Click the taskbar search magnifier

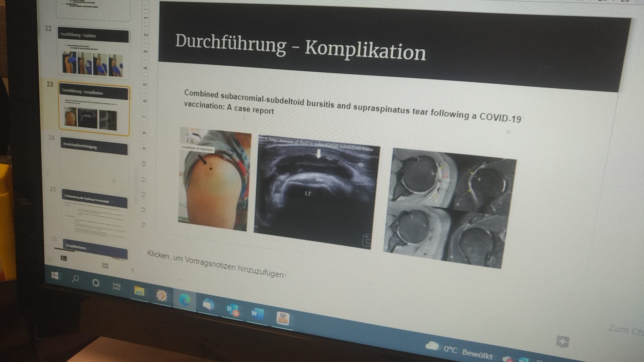coord(75,279)
